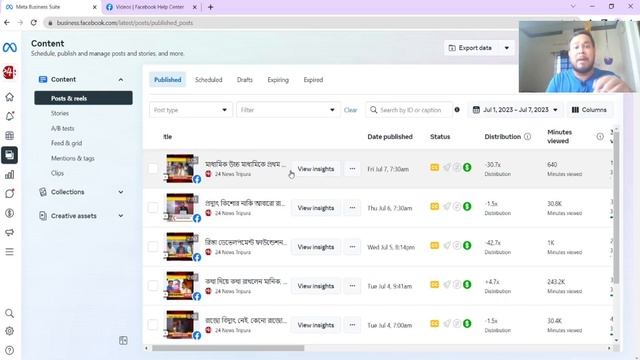Open Clips in sidebar

click(x=57, y=173)
